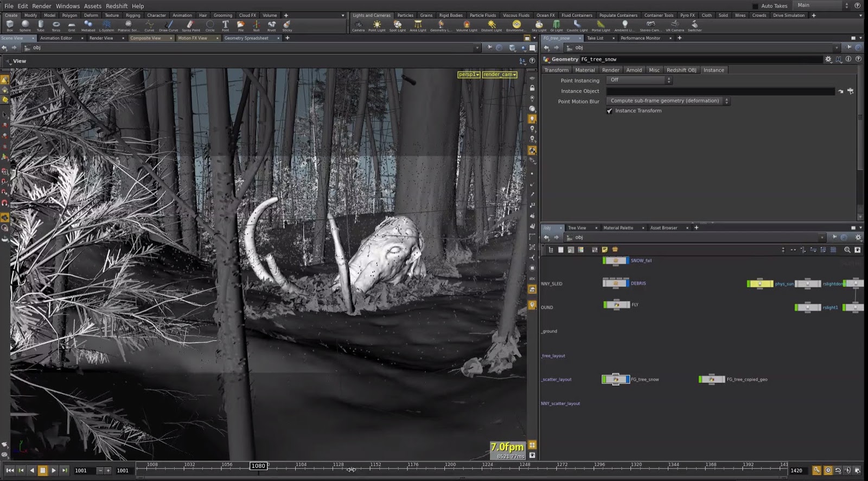This screenshot has height=481, width=868.
Task: Open the render_cam camera dropdown in viewport
Action: [499, 74]
